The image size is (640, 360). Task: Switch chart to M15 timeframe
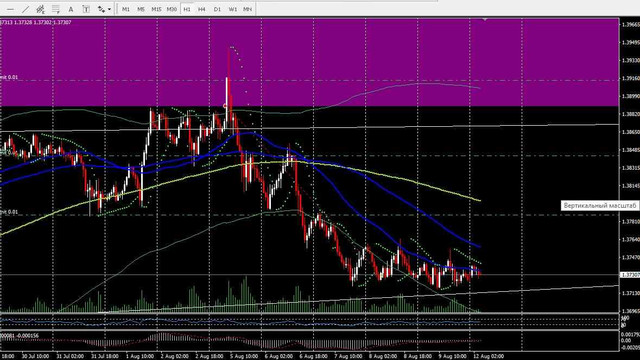coord(156,9)
